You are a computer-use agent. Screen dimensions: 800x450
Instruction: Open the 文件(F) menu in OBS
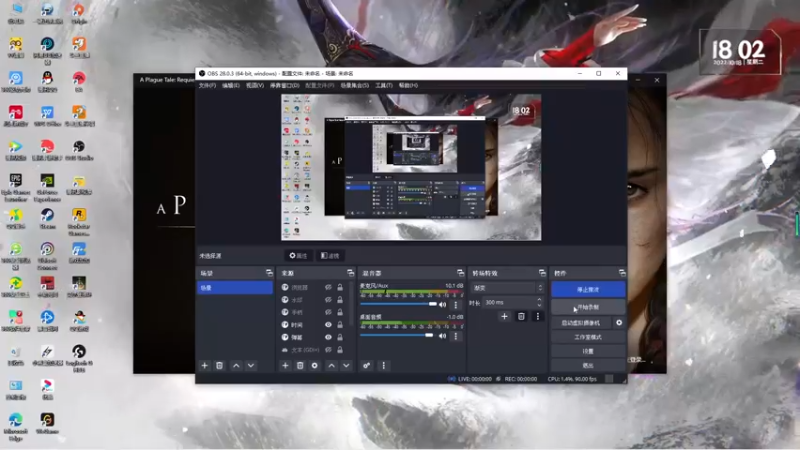coord(207,85)
